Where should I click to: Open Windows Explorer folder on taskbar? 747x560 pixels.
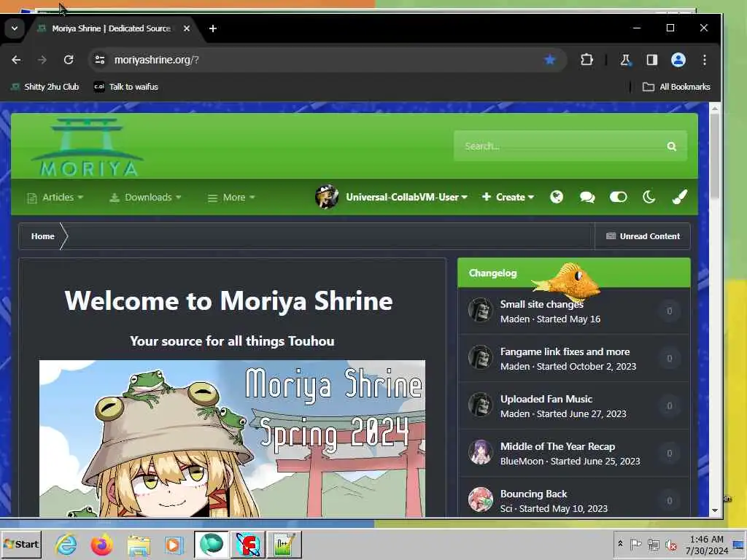coord(138,545)
